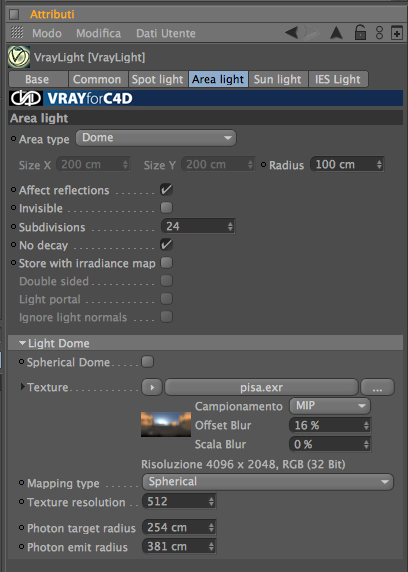Uncheck Affect reflections checkbox
408x572 pixels.
point(166,189)
